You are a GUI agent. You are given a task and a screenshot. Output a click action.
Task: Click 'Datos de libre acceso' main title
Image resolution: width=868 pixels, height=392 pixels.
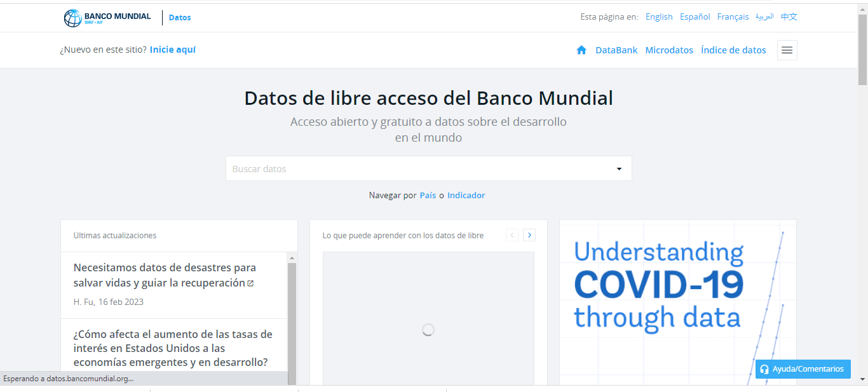coord(429,98)
